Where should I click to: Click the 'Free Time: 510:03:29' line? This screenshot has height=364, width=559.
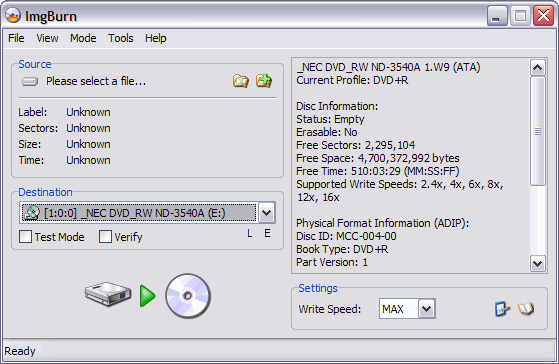click(378, 171)
